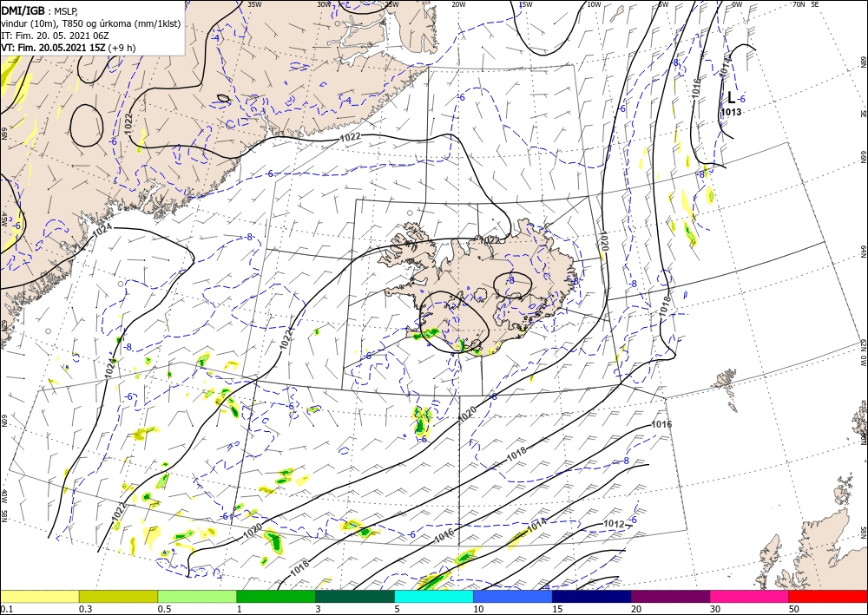Image resolution: width=868 pixels, height=615 pixels.
Task: Click the '68N' latitude label
Action: tap(864, 62)
